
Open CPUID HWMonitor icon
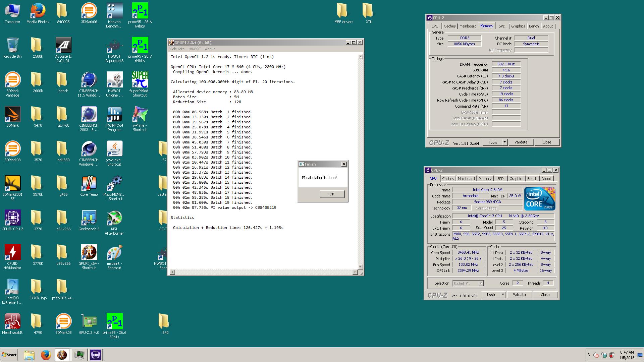click(x=12, y=257)
